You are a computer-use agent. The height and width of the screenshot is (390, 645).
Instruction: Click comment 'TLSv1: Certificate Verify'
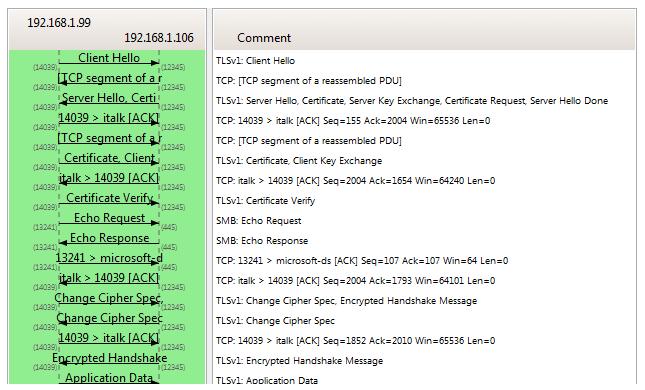click(x=265, y=201)
